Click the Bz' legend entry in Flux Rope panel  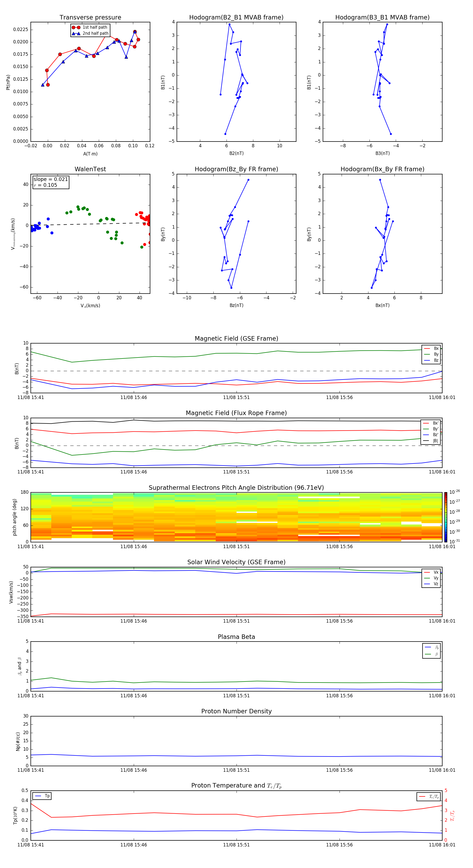pyautogui.click(x=431, y=435)
